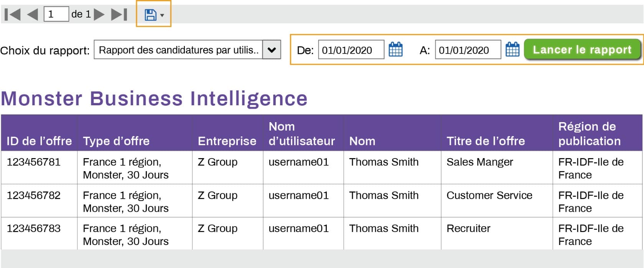Go to the first report page
644x268 pixels.
pyautogui.click(x=12, y=15)
